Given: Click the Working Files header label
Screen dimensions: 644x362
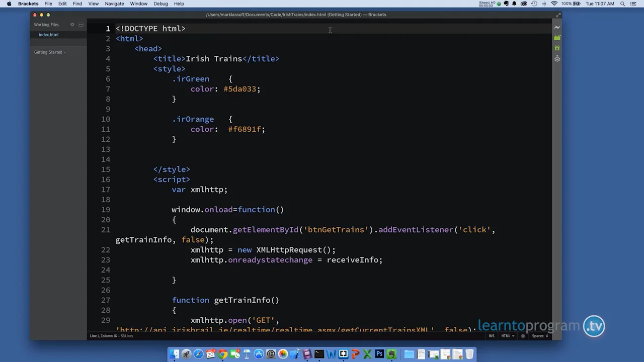Looking at the screenshot, I should point(46,25).
